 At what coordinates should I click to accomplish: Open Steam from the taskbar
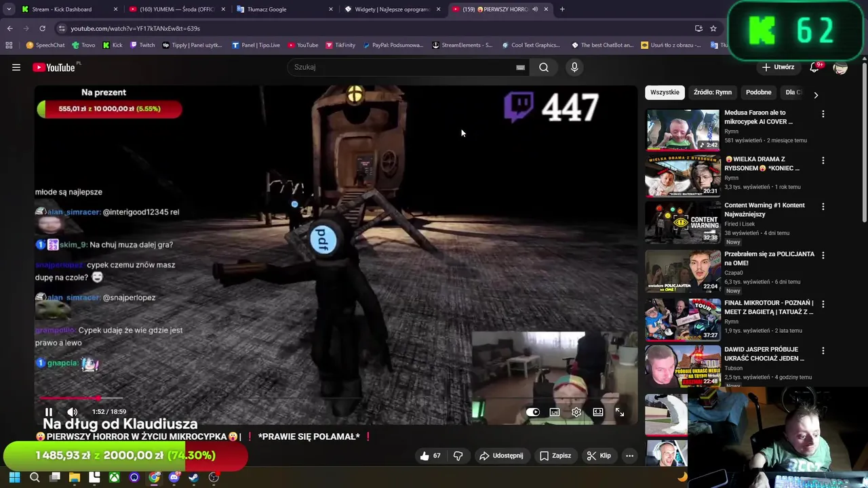click(194, 477)
